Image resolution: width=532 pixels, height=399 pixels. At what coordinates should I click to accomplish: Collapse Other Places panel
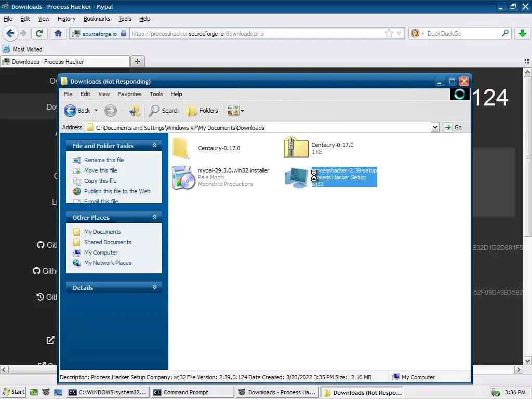point(154,217)
